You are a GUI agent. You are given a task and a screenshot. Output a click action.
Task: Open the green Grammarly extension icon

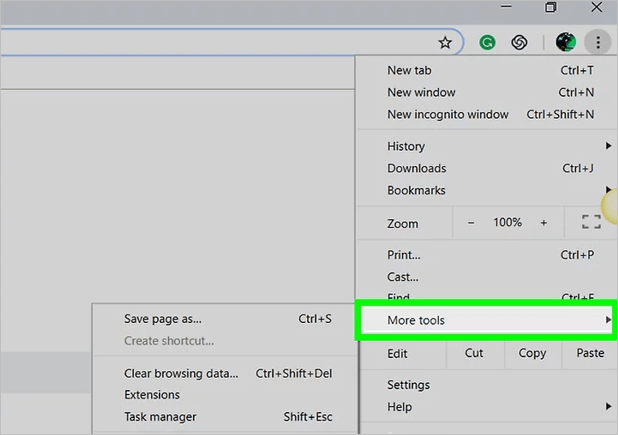(x=487, y=43)
